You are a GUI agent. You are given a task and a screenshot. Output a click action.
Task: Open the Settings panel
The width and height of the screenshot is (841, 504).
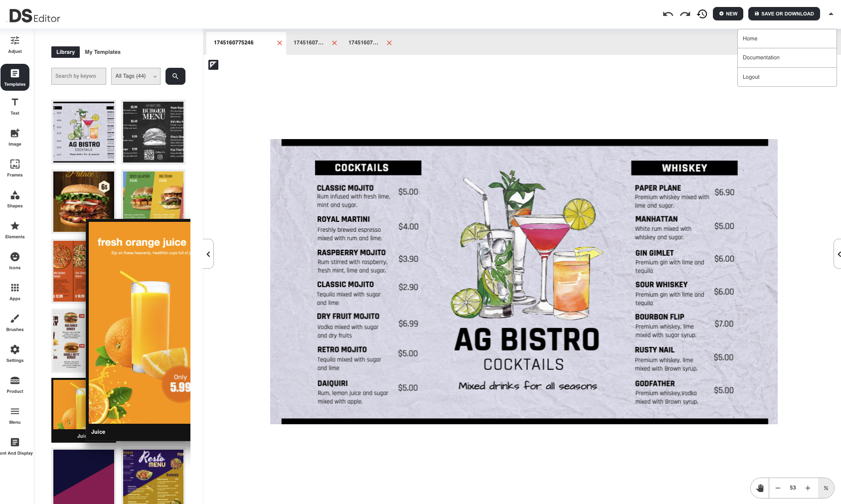point(15,353)
